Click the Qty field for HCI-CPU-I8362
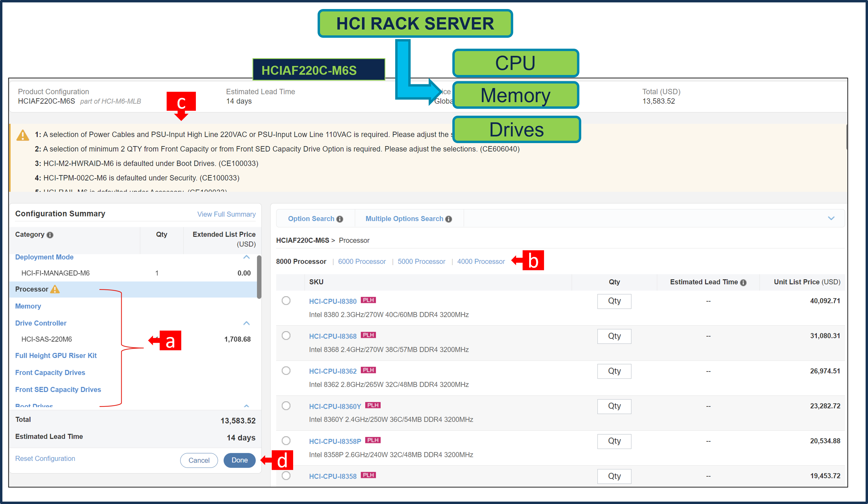868x504 pixels. tap(614, 371)
